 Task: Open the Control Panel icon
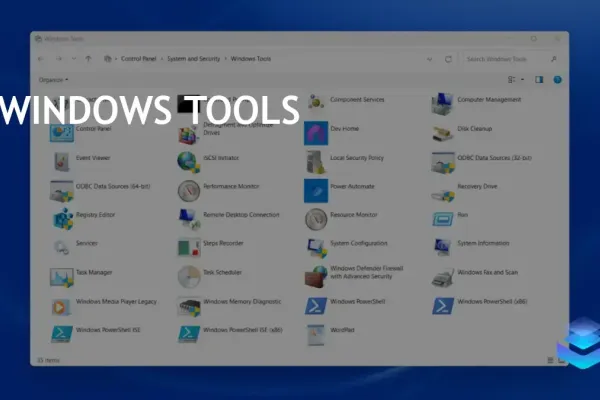tap(62, 132)
